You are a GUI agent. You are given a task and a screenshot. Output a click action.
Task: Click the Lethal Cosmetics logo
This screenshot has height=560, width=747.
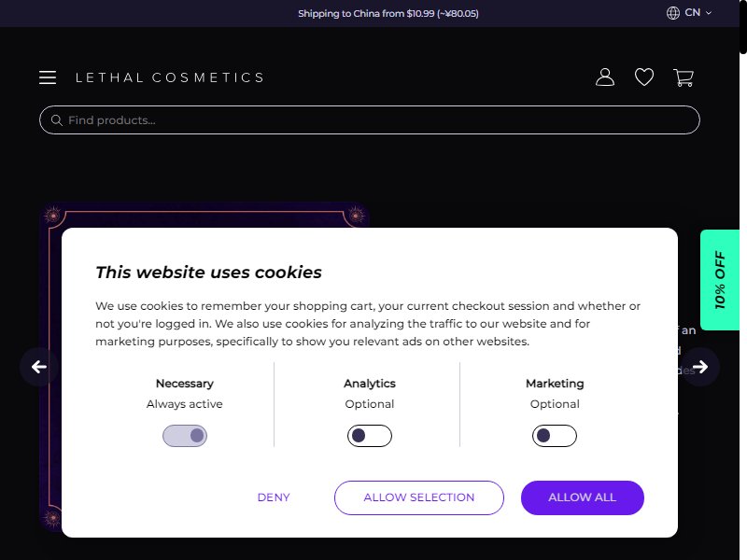click(170, 77)
